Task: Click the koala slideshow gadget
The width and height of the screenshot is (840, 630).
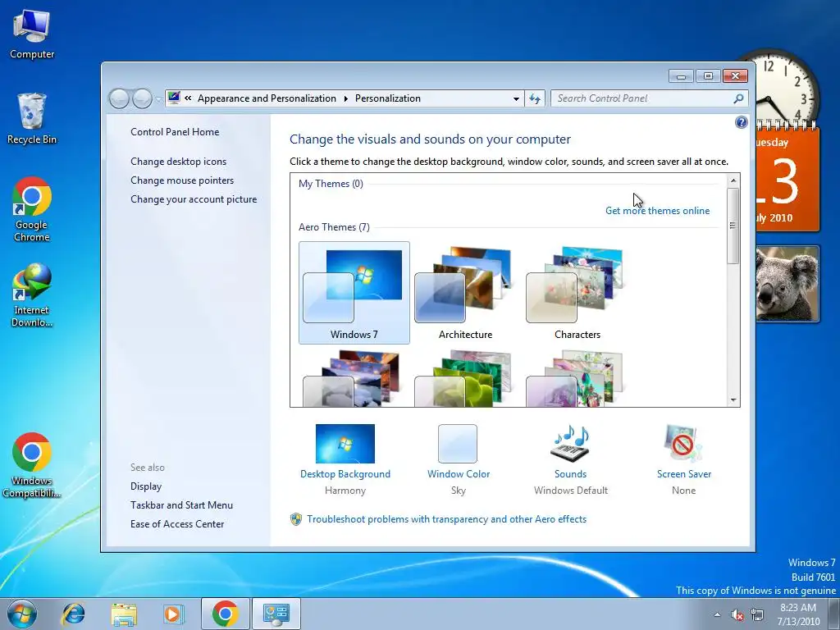Action: point(787,284)
